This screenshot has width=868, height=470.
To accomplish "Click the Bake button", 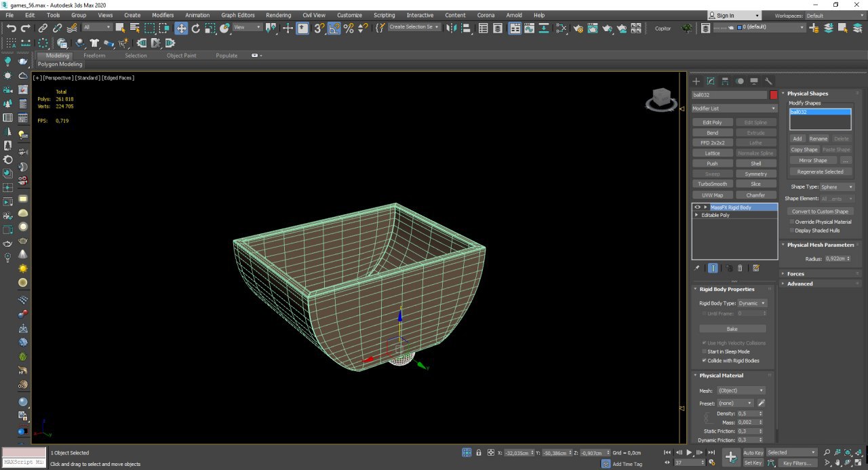I will 732,329.
